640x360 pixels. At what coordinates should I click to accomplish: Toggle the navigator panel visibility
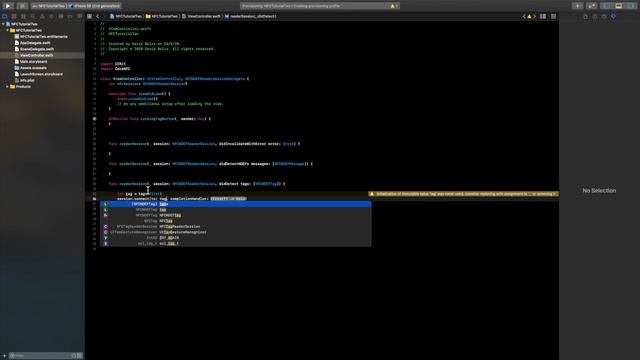click(x=607, y=6)
